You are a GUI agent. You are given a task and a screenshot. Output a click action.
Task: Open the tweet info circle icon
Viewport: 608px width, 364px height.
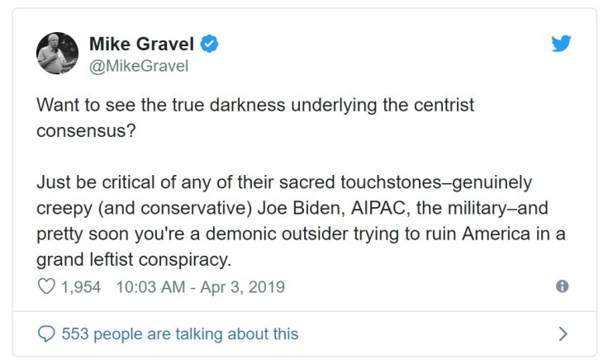[563, 286]
